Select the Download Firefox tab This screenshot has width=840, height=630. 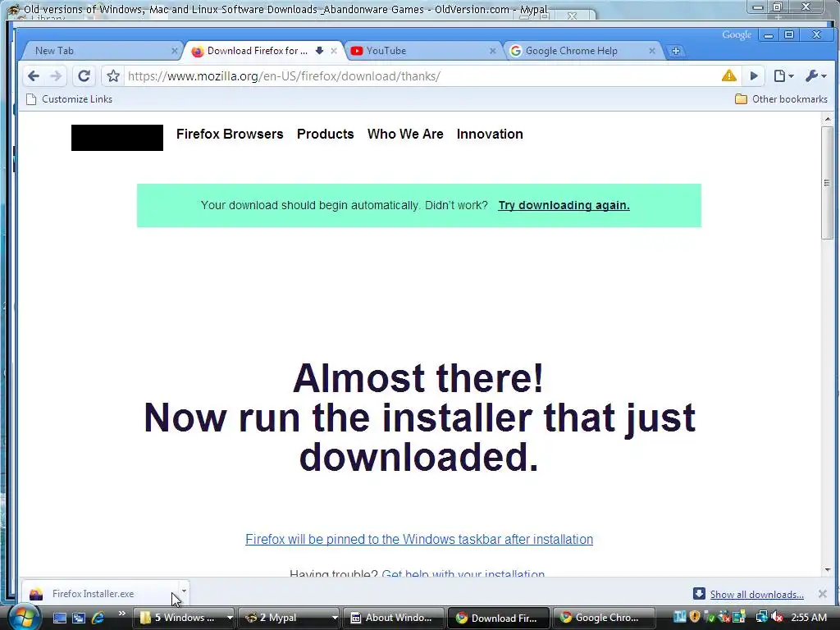coord(257,51)
